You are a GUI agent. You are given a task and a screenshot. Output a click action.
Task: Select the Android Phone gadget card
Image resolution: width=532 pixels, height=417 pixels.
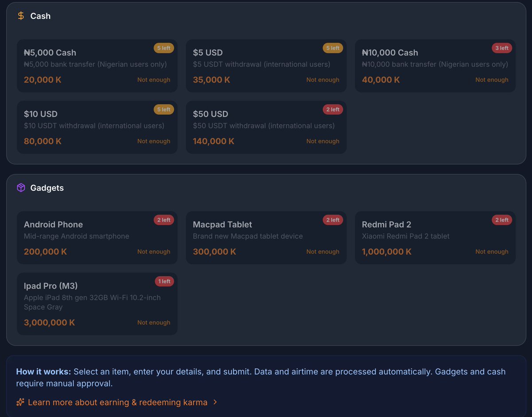click(97, 238)
